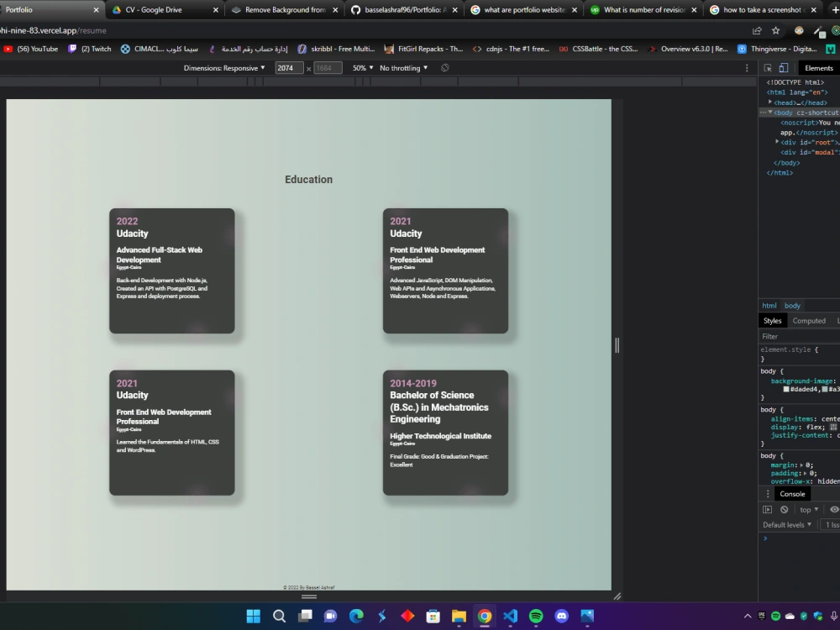Click the viewport right-edge resize handle
Image resolution: width=840 pixels, height=630 pixels.
coord(617,345)
